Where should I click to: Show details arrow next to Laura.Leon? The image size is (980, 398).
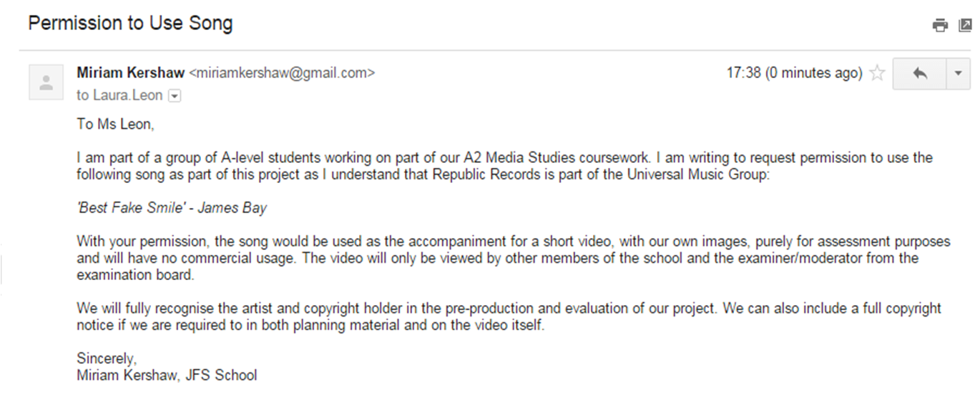coord(174,96)
